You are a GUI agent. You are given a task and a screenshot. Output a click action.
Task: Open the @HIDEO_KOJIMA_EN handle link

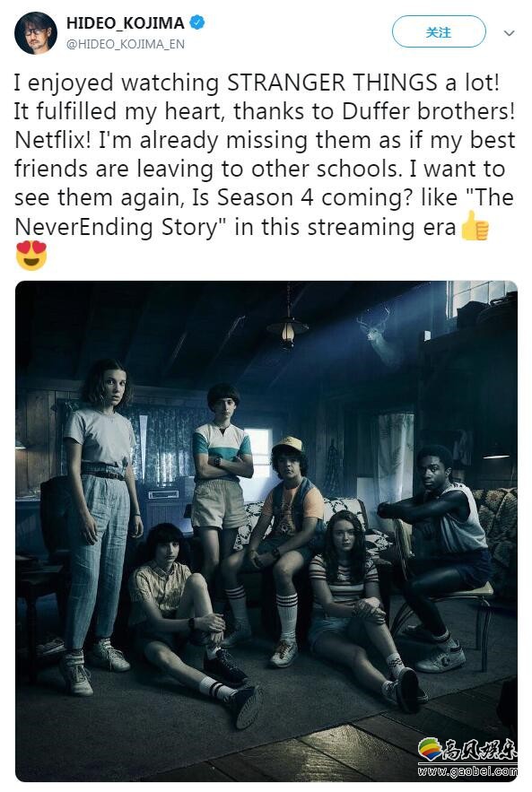(x=126, y=45)
